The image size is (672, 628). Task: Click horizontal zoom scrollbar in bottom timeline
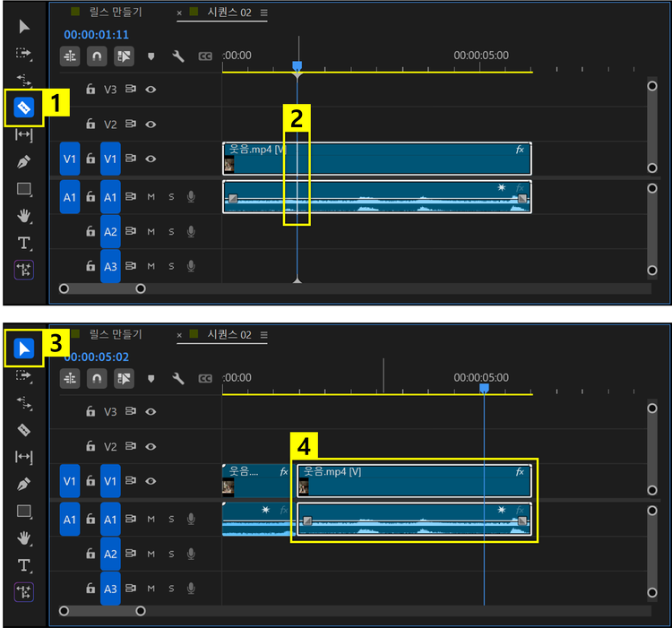click(102, 611)
